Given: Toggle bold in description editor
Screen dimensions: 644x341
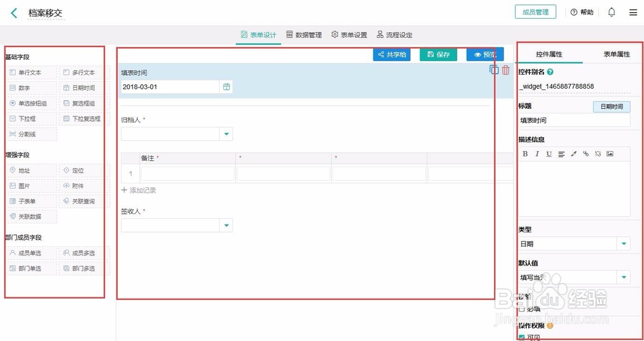Looking at the screenshot, I should (x=526, y=154).
